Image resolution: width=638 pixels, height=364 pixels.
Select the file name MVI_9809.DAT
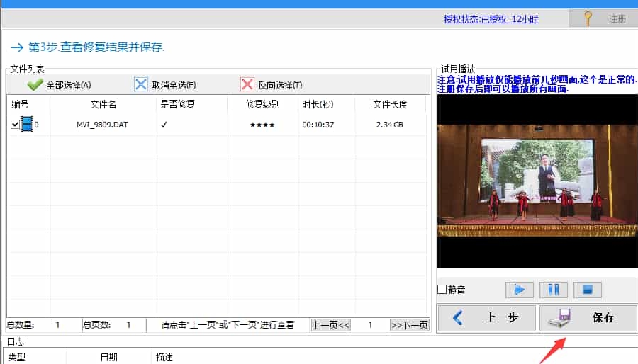pos(102,125)
